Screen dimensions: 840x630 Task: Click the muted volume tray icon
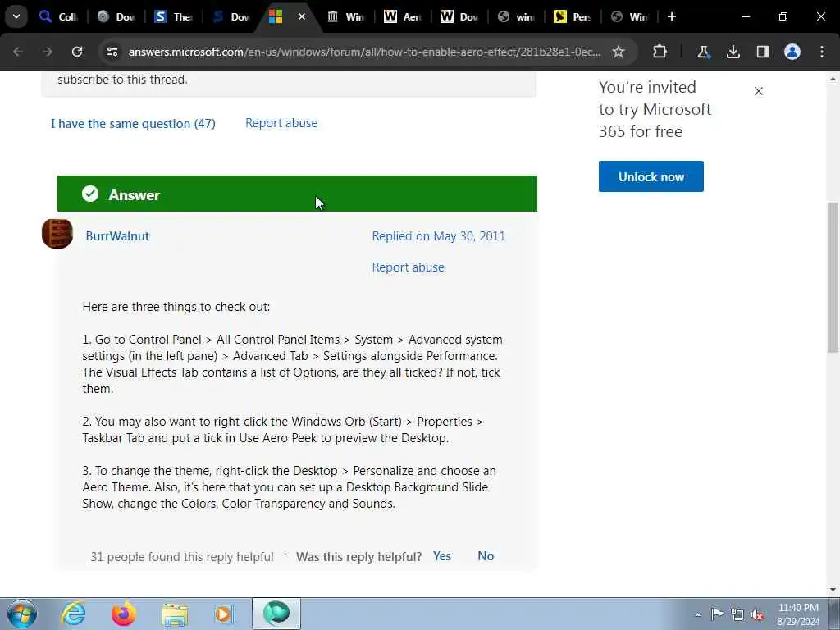coord(757,614)
